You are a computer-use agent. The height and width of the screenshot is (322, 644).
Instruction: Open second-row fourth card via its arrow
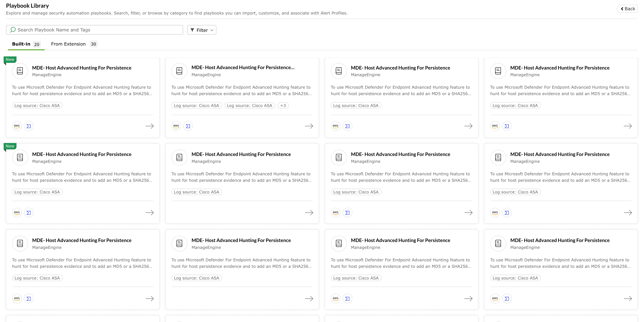628,213
